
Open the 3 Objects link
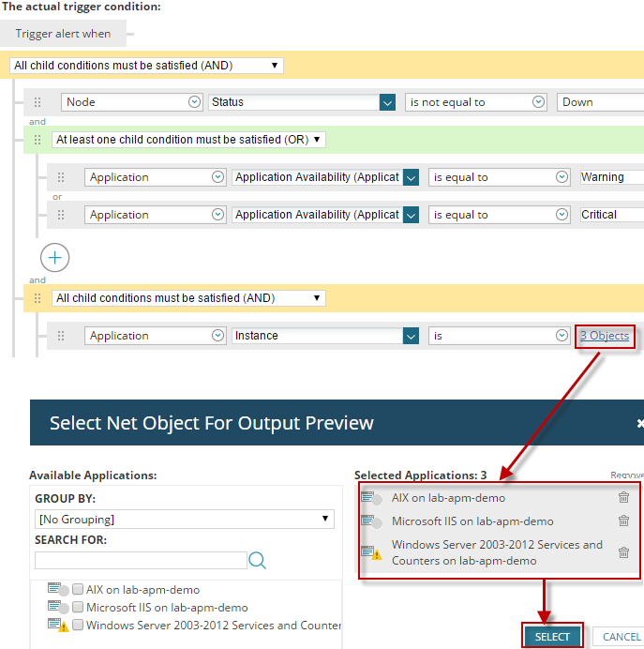(605, 336)
